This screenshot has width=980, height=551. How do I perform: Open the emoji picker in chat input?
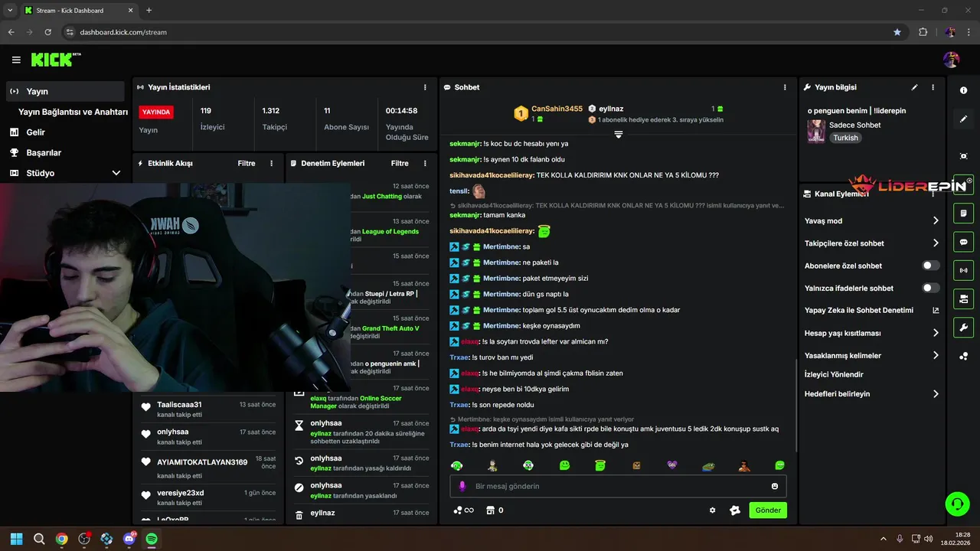pos(775,486)
